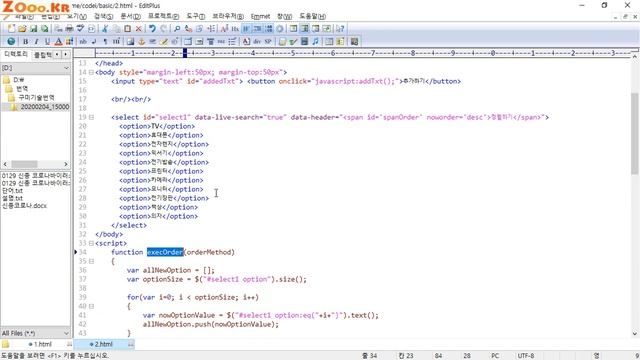Image resolution: width=640 pixels, height=360 pixels.
Task: Click the color palette icon in HTML toolbar
Action: [x=70, y=41]
